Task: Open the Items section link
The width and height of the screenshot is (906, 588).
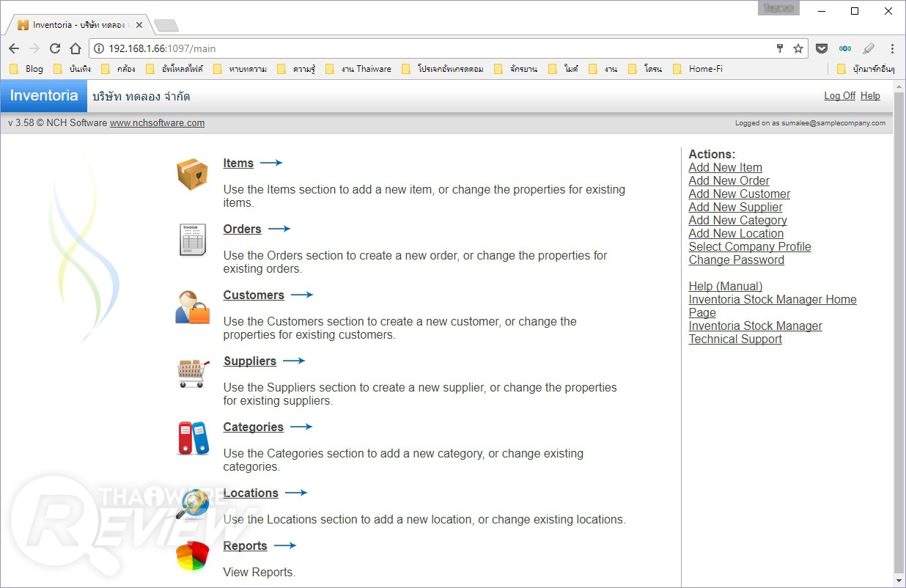Action: point(238,163)
